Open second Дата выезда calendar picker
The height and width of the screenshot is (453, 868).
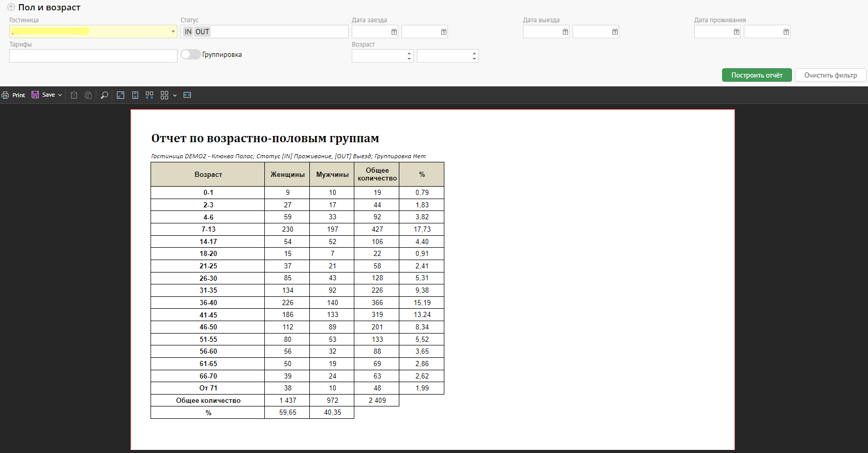coord(615,32)
